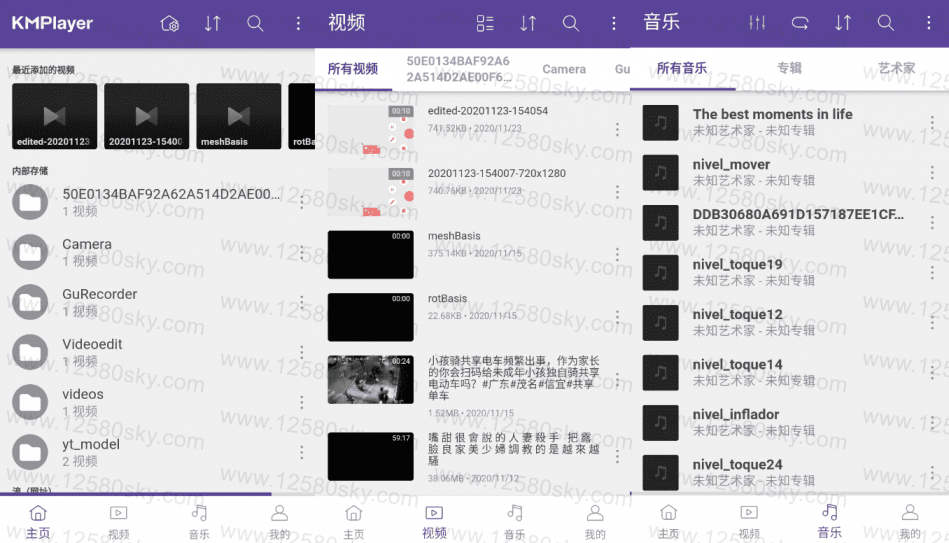Open options for yt_model folder

click(x=301, y=452)
